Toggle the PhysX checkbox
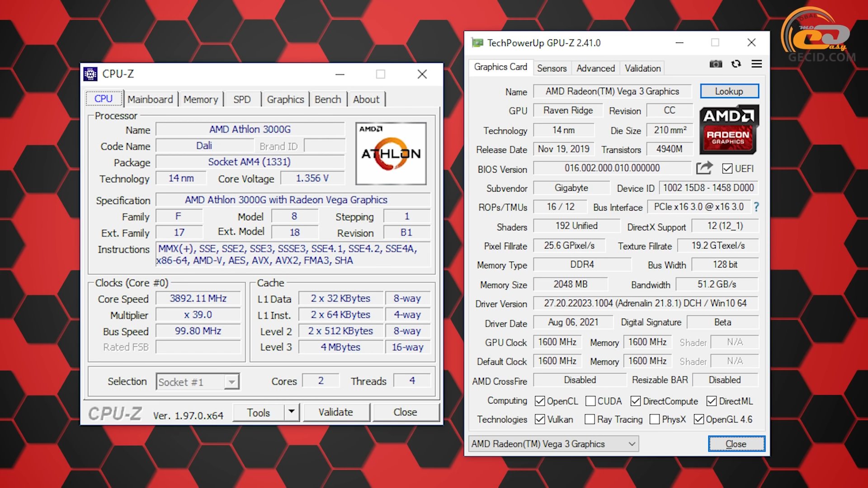Image resolution: width=868 pixels, height=488 pixels. 654,419
